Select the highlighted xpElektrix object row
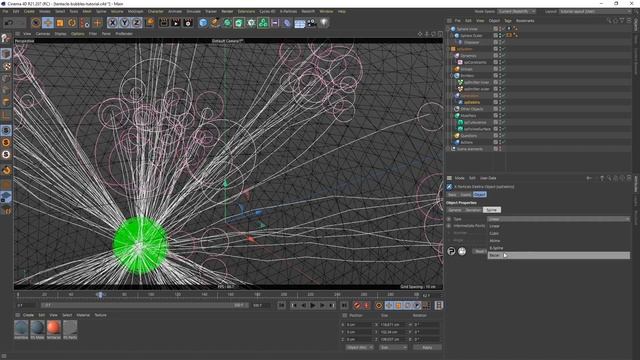The height and width of the screenshot is (360, 640). pyautogui.click(x=472, y=102)
